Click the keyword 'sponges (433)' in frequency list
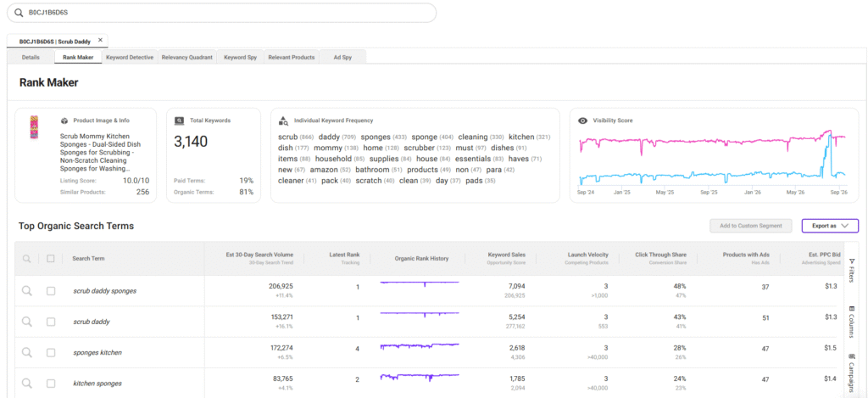The image size is (868, 398). (x=384, y=137)
